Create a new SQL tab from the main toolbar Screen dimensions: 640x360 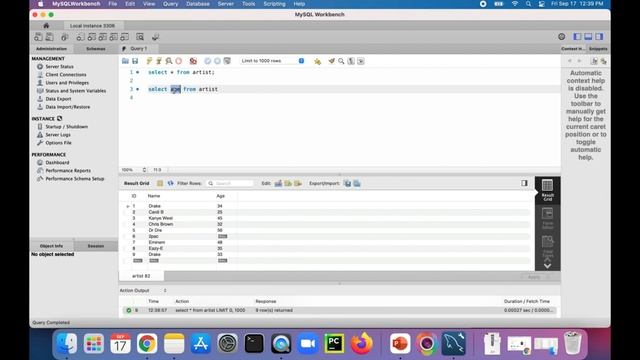(x=38, y=37)
